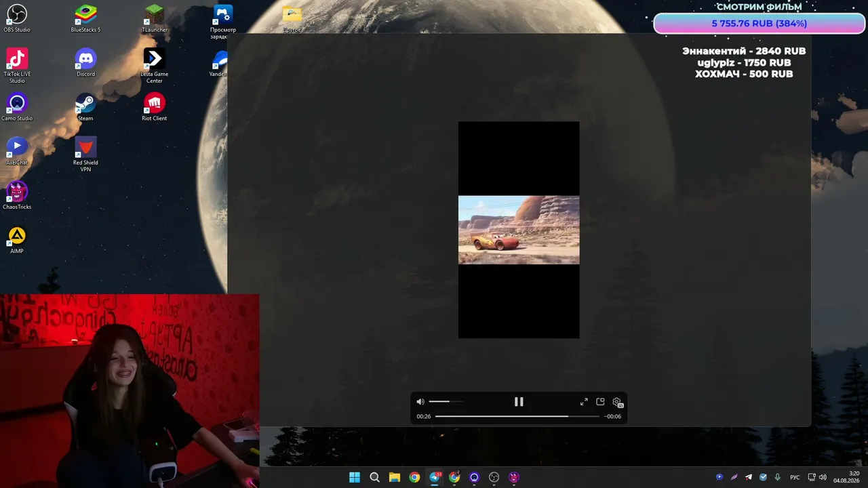The height and width of the screenshot is (488, 868).
Task: Open the Lesta Game Center shortcut
Action: (155, 66)
